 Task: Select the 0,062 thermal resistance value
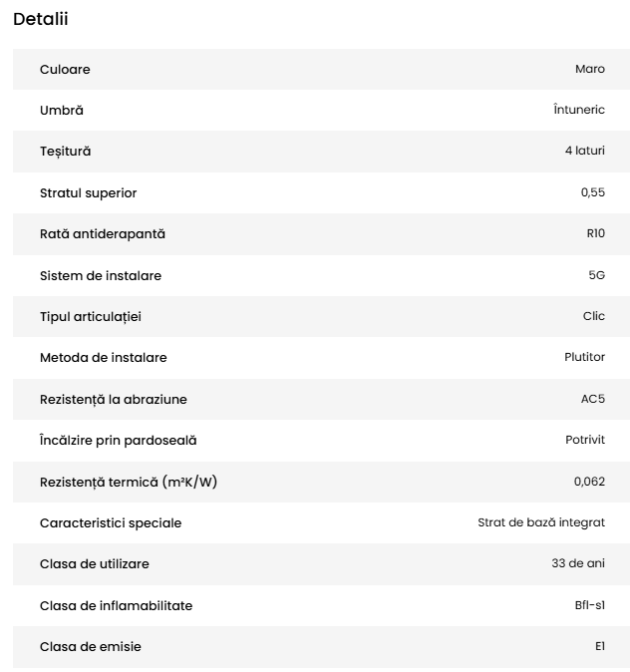click(589, 482)
